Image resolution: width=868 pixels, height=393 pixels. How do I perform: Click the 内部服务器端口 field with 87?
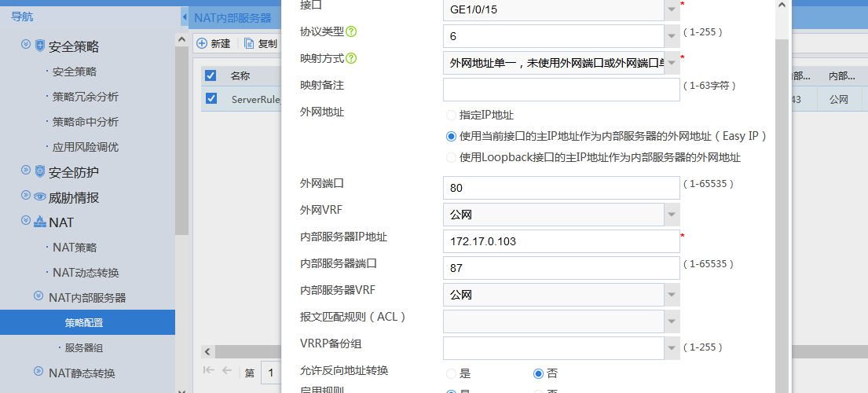(562, 268)
